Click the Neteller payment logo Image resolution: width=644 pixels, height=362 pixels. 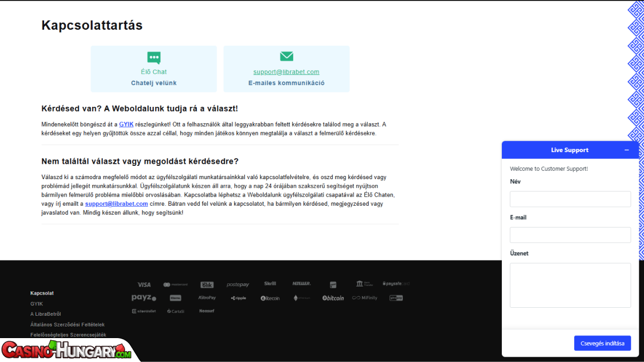pos(301,284)
